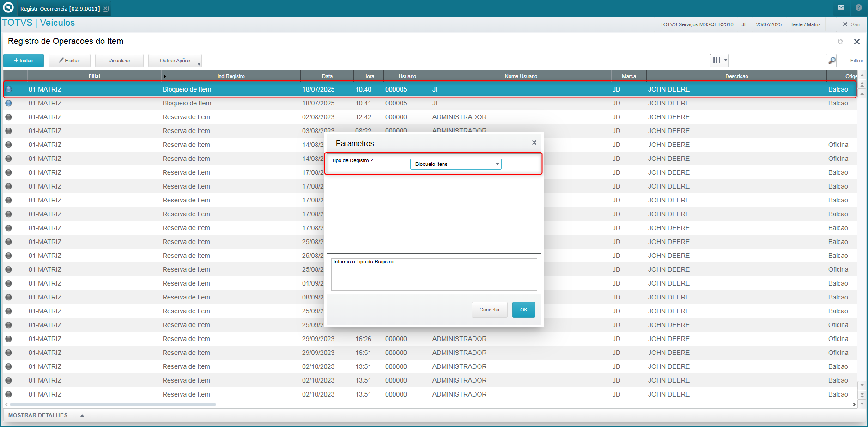This screenshot has width=868, height=427.
Task: Select status circle of 10:40 Bloqueio row
Action: pyautogui.click(x=8, y=89)
